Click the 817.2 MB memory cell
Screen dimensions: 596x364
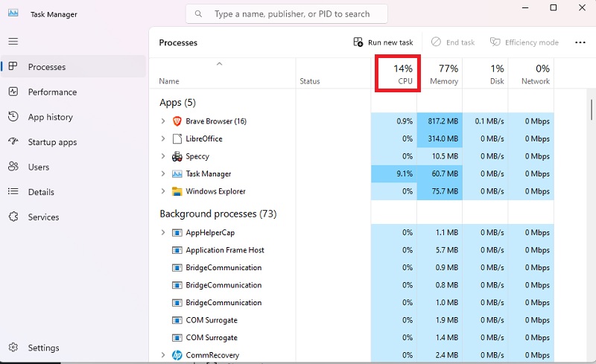440,121
